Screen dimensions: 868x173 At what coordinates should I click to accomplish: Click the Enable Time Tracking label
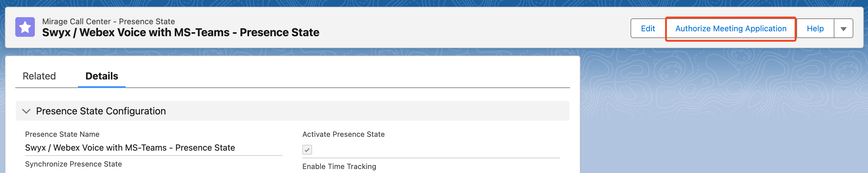coord(339,166)
